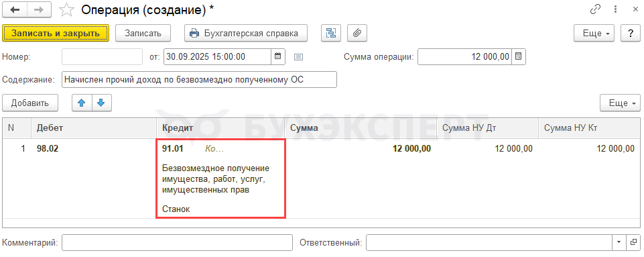Move the row down with the arrow

pyautogui.click(x=101, y=103)
